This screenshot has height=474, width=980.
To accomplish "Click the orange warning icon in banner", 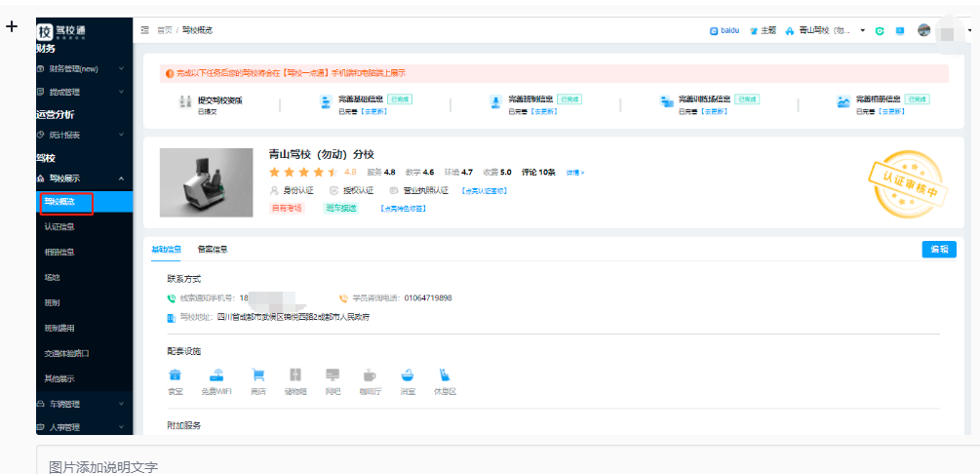I will click(x=170, y=74).
